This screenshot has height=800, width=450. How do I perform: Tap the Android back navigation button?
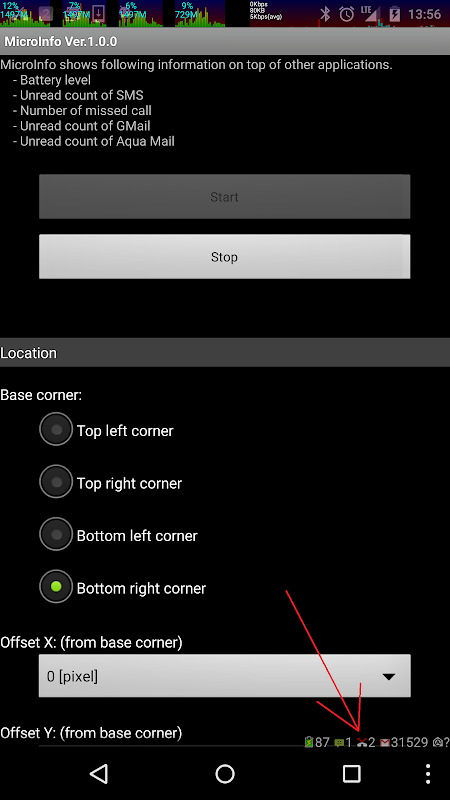click(x=99, y=773)
